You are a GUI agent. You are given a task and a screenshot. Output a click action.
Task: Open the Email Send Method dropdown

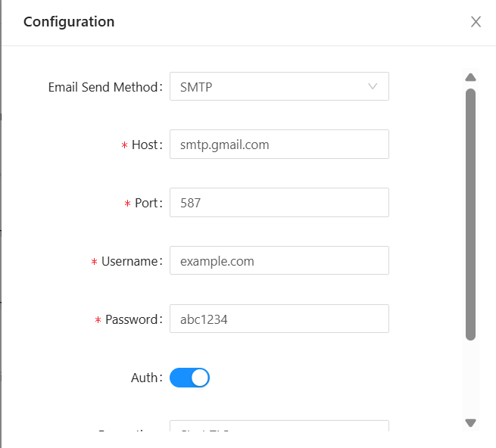pos(279,86)
